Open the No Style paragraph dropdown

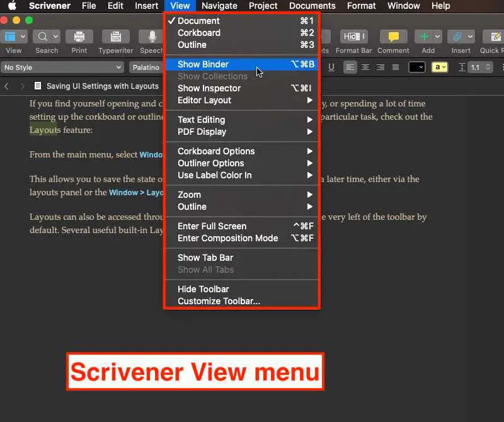tap(62, 67)
